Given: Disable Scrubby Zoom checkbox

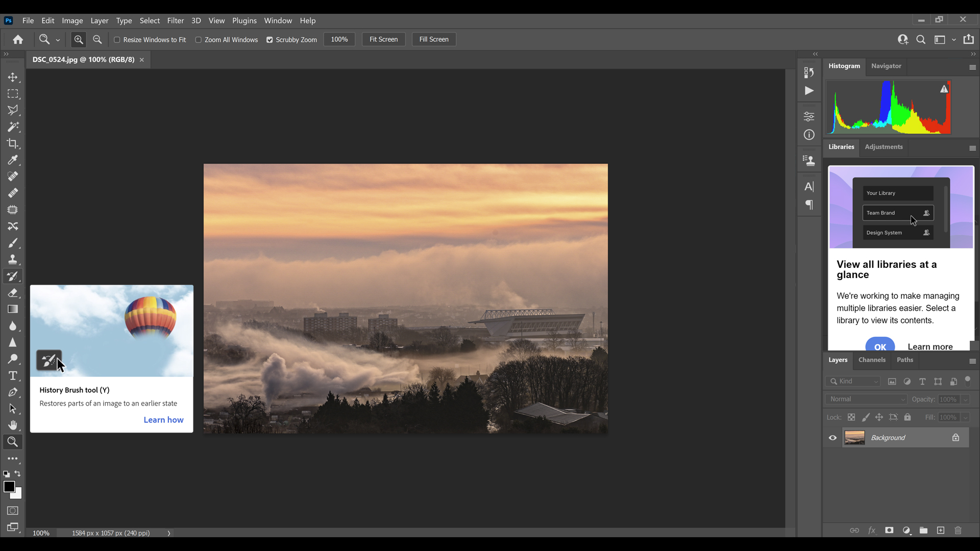Looking at the screenshot, I should point(270,40).
